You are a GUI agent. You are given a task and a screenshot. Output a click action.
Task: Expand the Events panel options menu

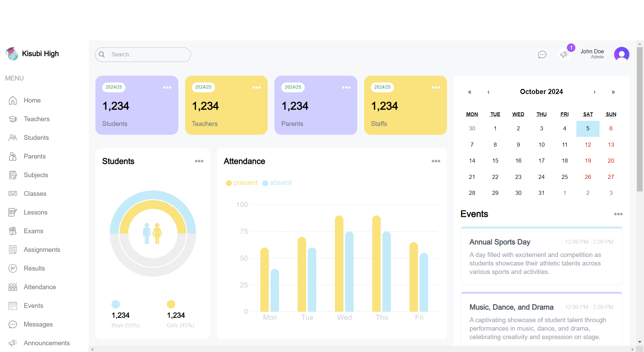(x=618, y=214)
